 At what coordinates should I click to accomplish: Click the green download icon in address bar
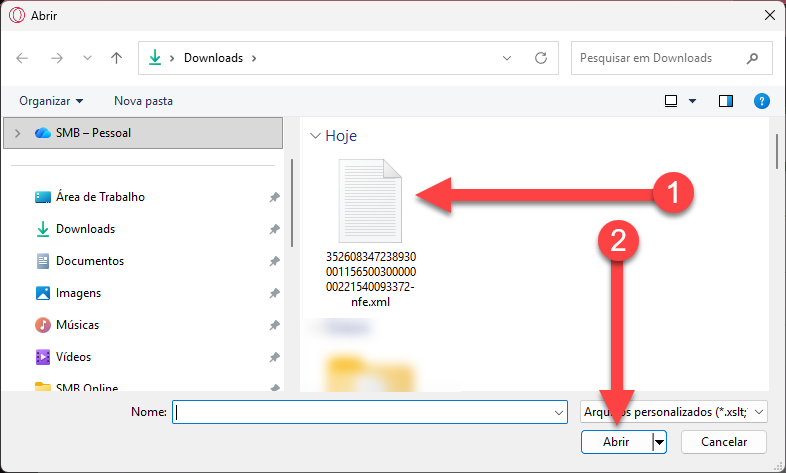155,58
